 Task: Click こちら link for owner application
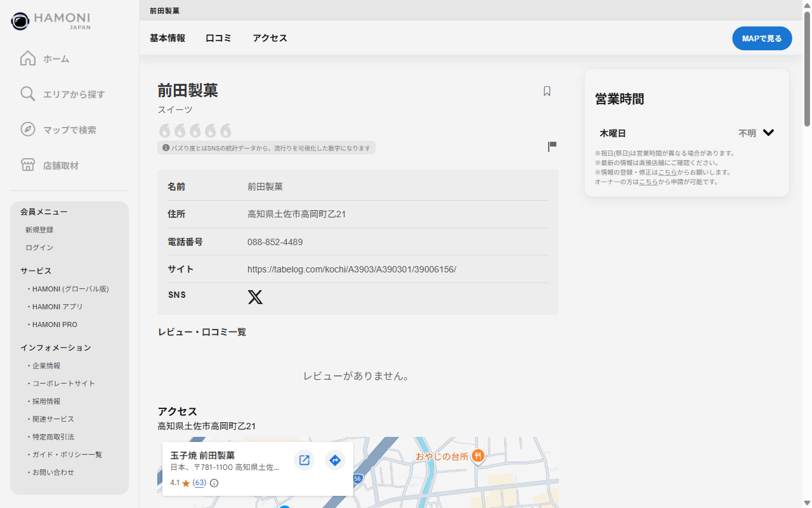[x=648, y=182]
